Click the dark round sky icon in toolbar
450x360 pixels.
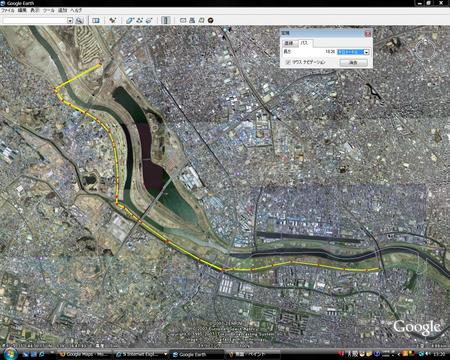(211, 20)
